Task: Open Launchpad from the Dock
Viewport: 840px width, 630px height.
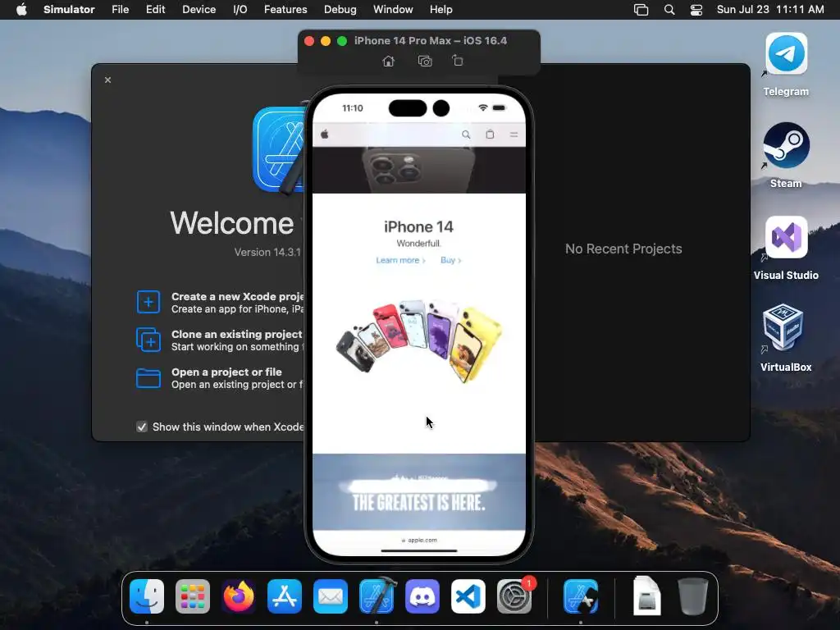Action: click(x=193, y=596)
